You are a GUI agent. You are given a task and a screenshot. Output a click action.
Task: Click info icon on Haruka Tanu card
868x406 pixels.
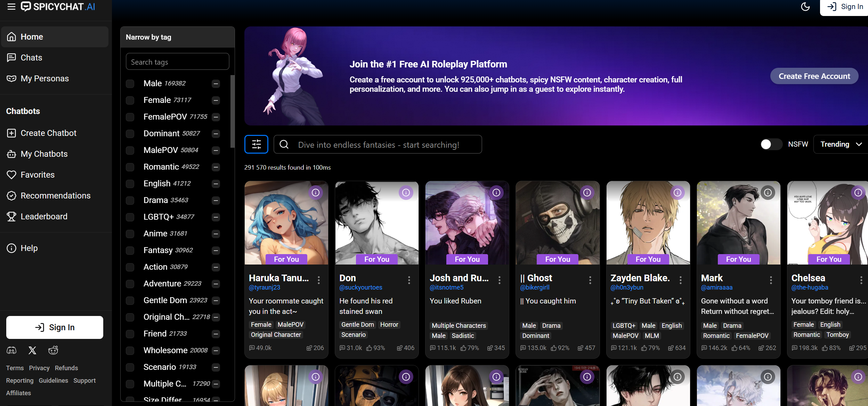[316, 193]
